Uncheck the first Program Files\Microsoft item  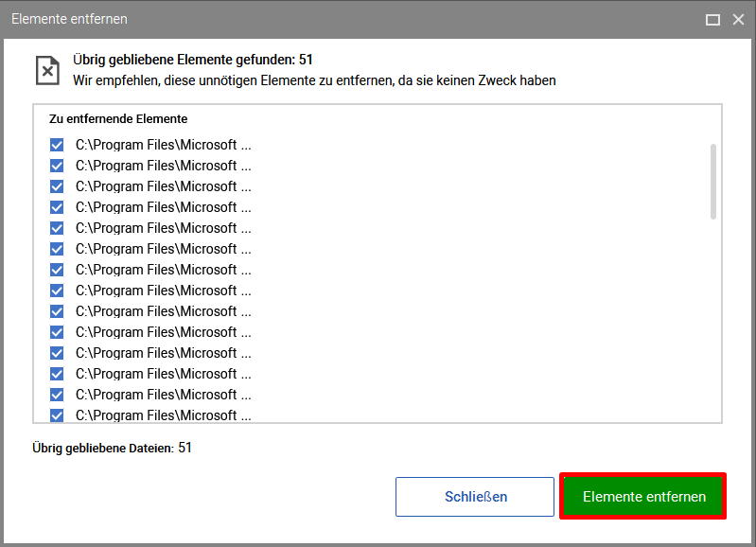point(57,145)
